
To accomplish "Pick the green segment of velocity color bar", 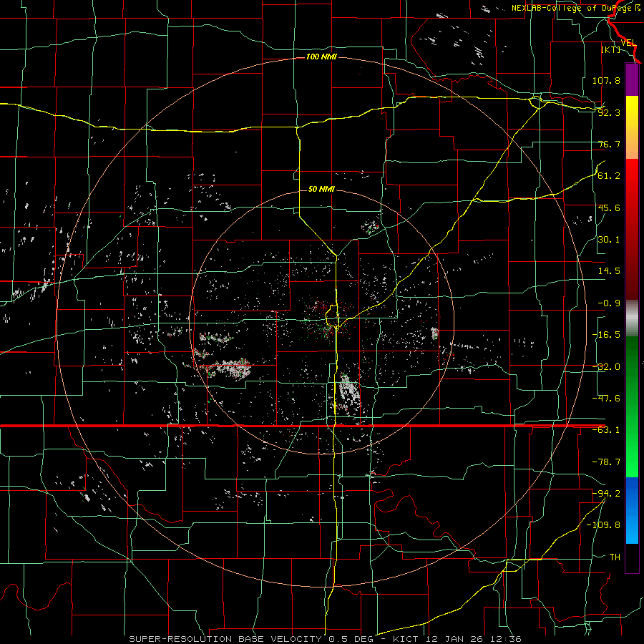I will (632, 406).
